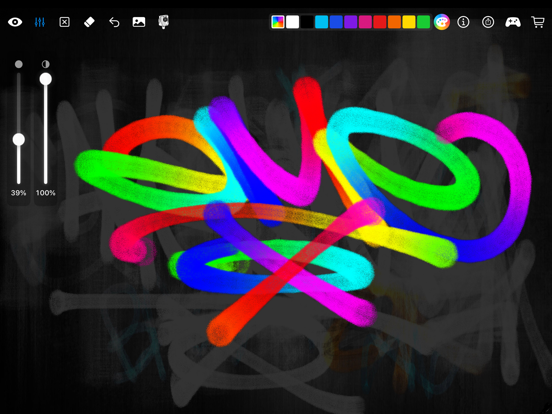Choose the black color swatch
This screenshot has width=552, height=414.
tap(307, 22)
